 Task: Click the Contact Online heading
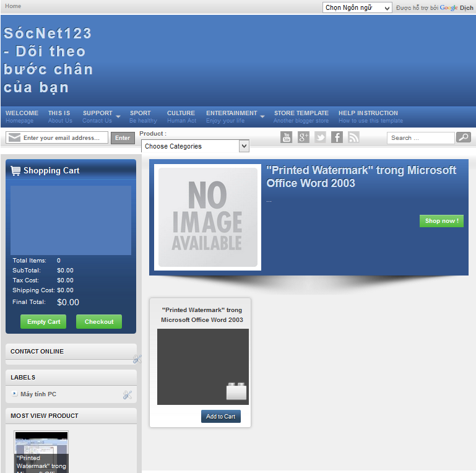click(37, 351)
